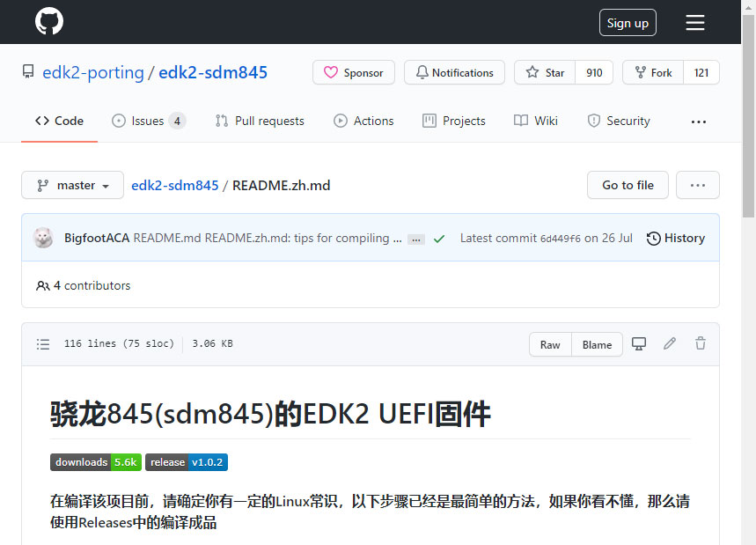The height and width of the screenshot is (545, 756).
Task: Click the display source blob icon
Action: click(x=639, y=343)
